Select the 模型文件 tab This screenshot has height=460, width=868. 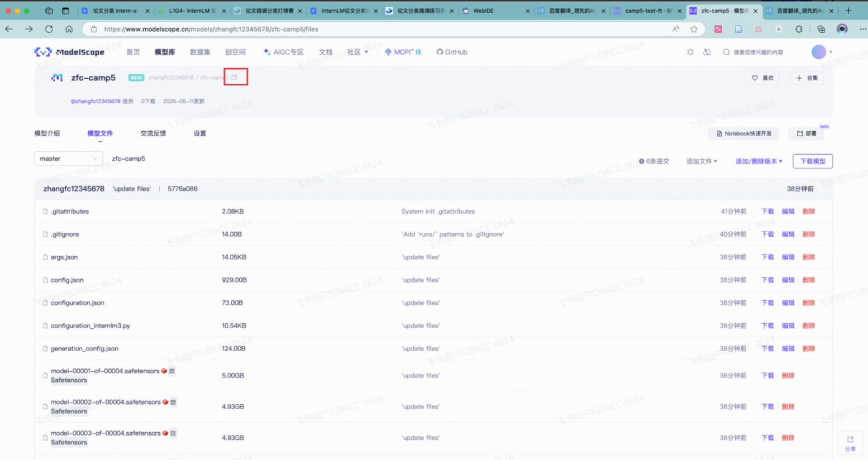pyautogui.click(x=100, y=133)
